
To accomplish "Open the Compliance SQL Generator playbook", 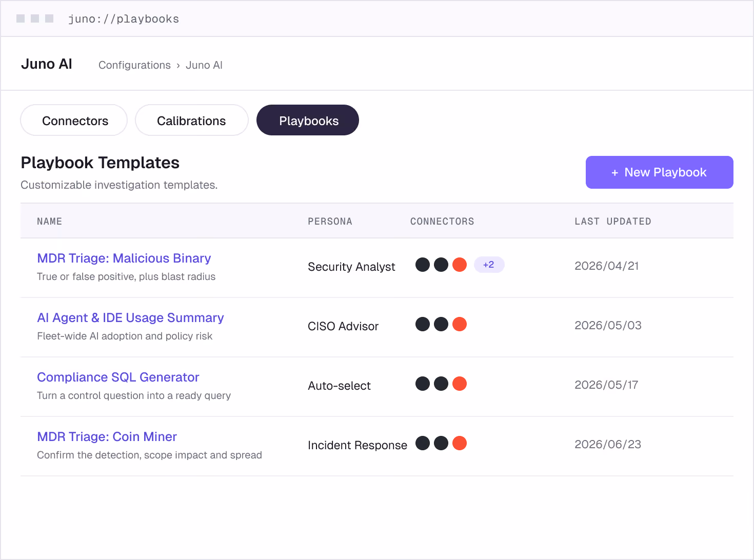I will click(x=118, y=377).
